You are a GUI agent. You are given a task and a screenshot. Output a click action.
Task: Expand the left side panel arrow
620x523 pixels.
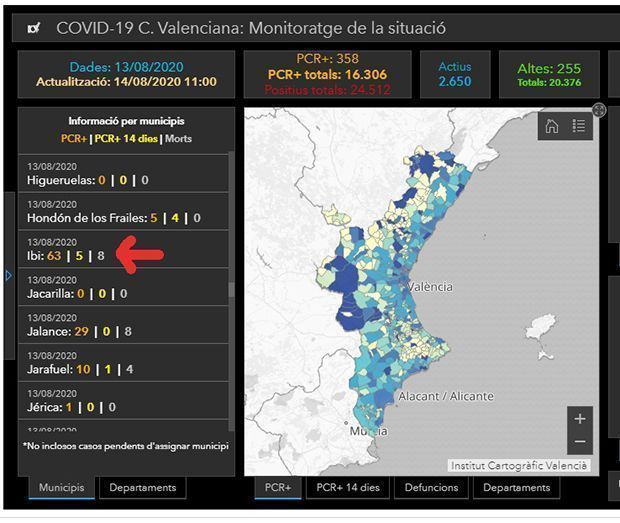click(9, 275)
